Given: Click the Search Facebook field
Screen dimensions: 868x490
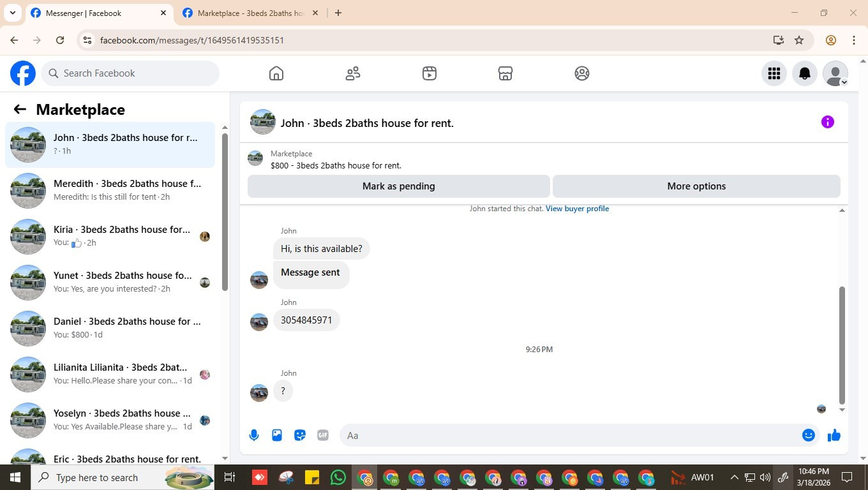Looking at the screenshot, I should point(131,73).
